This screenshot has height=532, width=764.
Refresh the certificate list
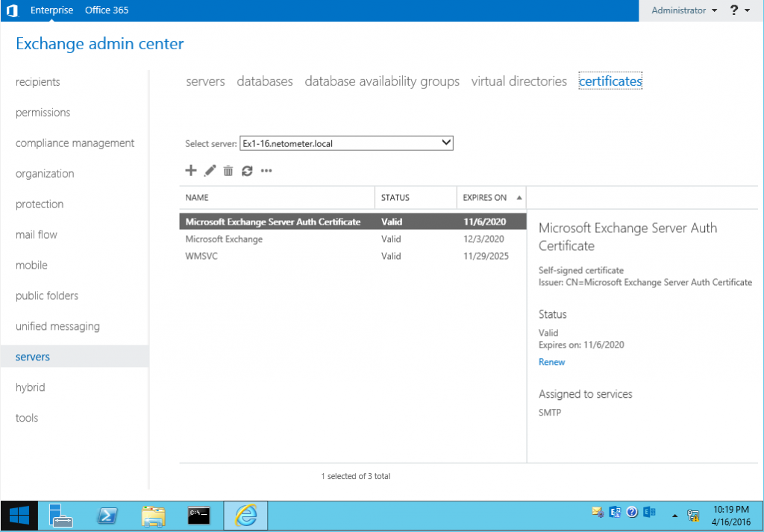click(x=247, y=170)
